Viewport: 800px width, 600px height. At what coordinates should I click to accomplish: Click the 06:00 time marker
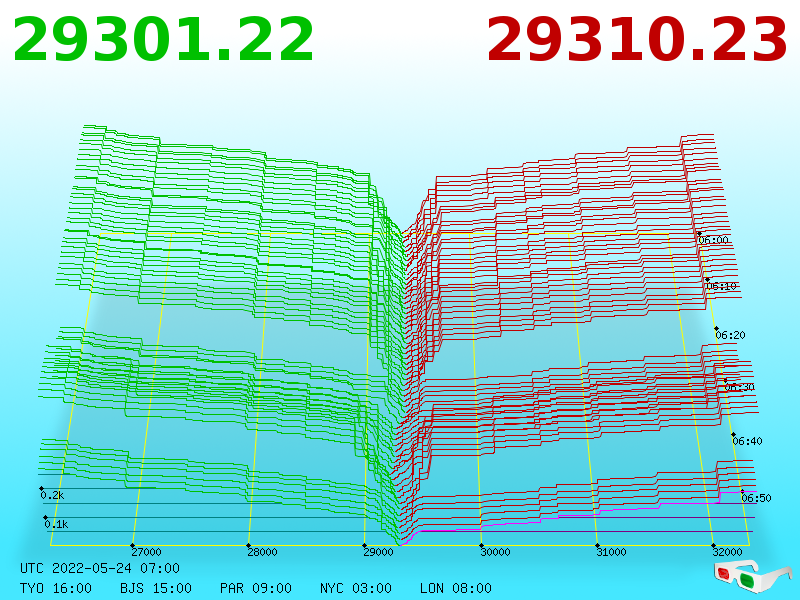click(x=713, y=240)
